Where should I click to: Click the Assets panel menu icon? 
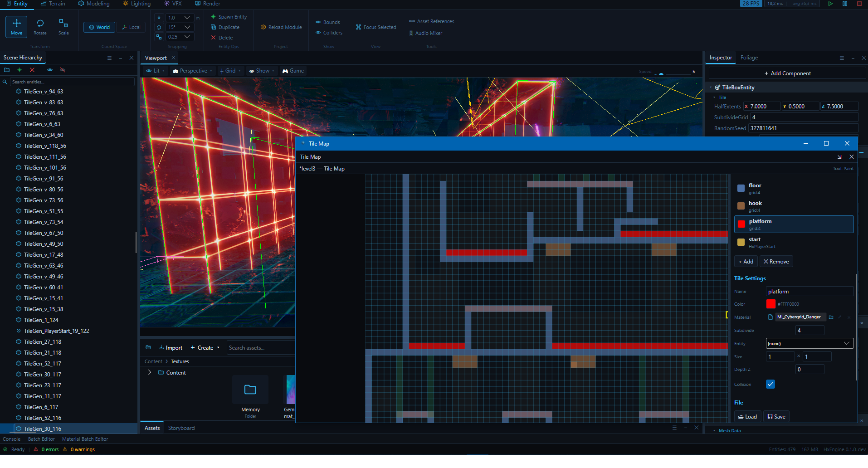coord(674,428)
